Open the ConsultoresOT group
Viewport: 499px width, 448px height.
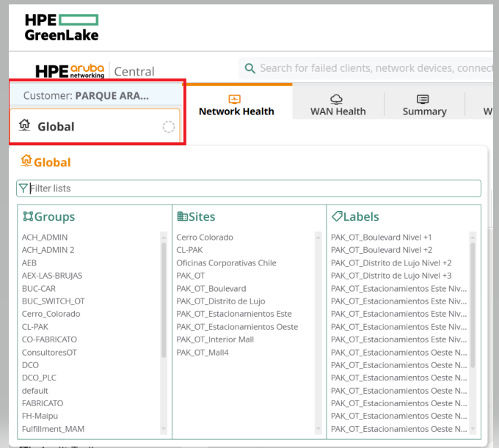tap(49, 352)
